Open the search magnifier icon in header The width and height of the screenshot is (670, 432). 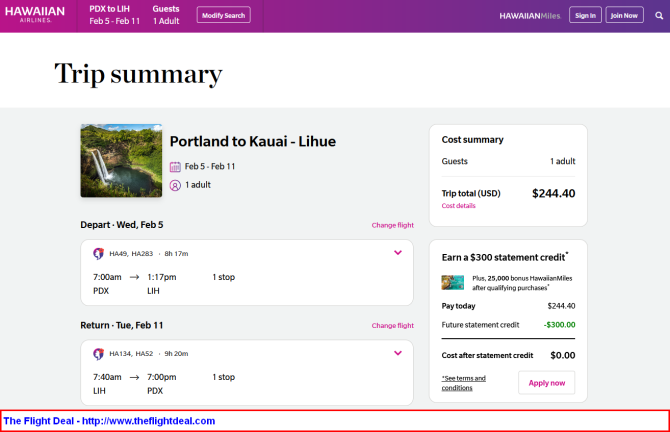point(659,15)
